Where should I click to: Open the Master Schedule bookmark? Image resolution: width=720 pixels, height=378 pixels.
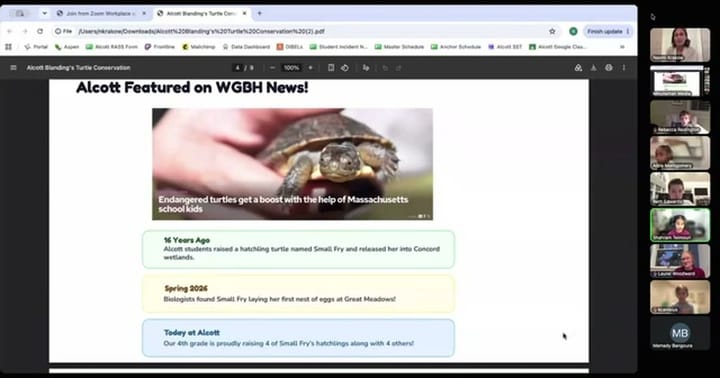click(399, 47)
